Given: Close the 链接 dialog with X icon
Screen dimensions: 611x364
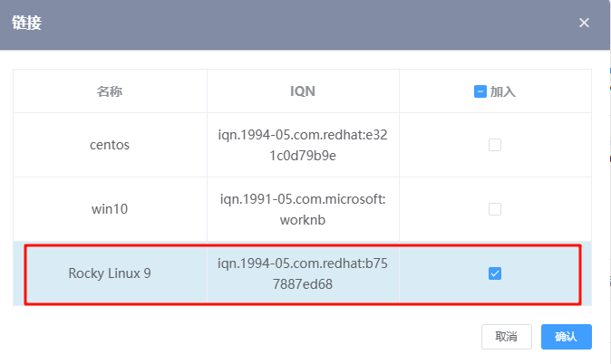Looking at the screenshot, I should coord(585,23).
